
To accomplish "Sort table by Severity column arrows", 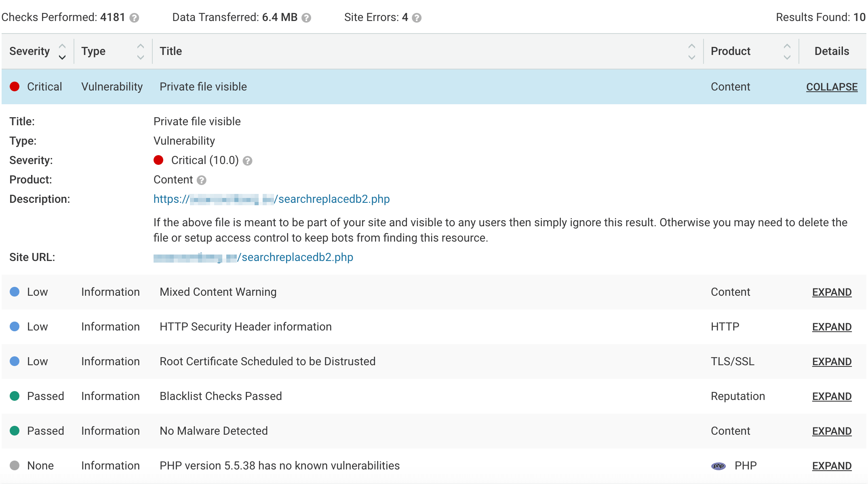I will 62,51.
